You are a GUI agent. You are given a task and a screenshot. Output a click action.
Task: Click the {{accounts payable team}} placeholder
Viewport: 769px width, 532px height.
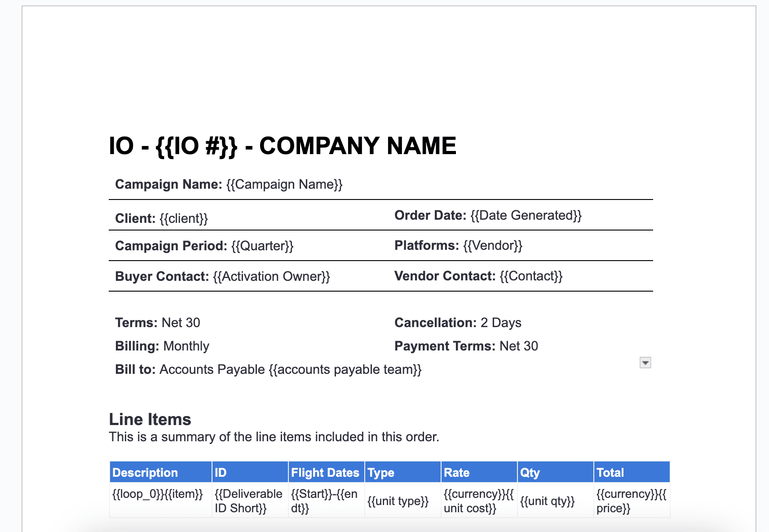(346, 369)
